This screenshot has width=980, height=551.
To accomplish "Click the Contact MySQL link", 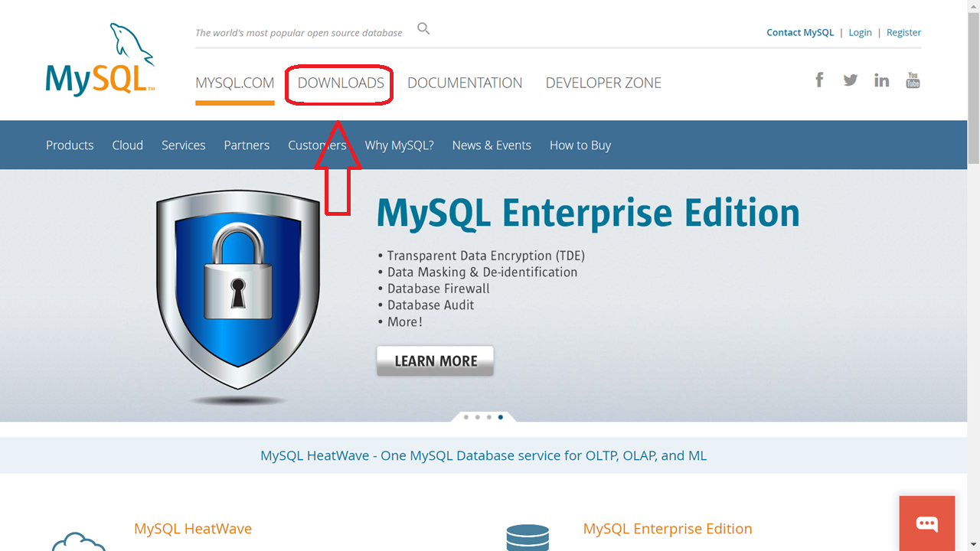I will 800,32.
